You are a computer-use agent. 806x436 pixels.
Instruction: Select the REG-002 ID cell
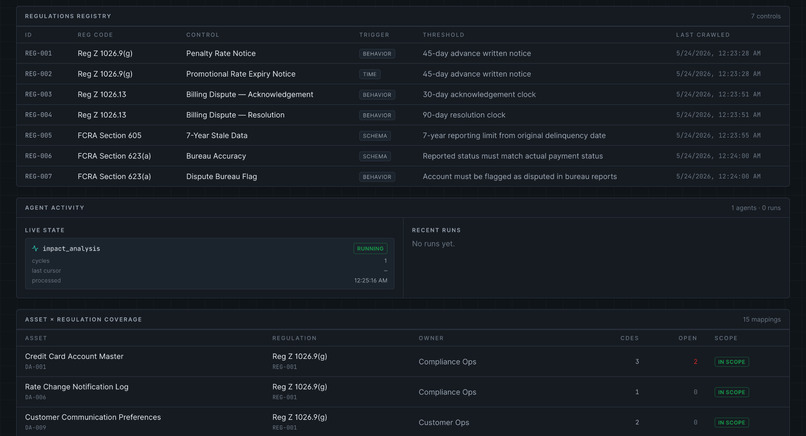[x=39, y=74]
